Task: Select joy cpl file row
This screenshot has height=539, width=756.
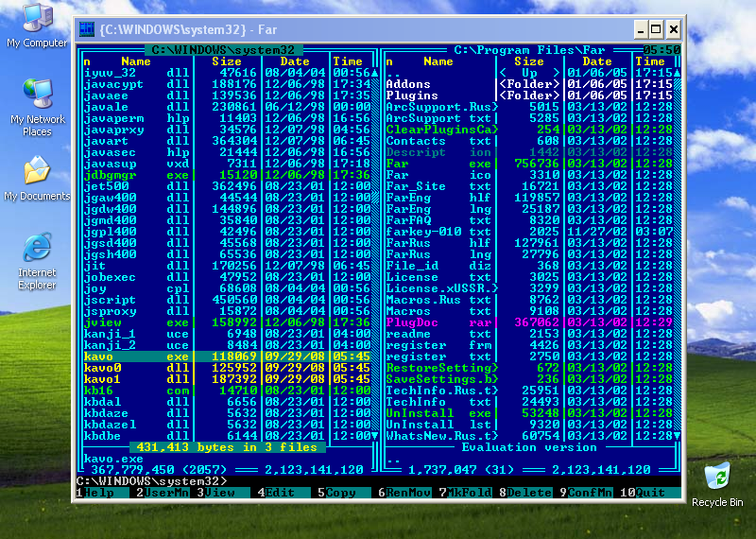Action: (x=227, y=288)
